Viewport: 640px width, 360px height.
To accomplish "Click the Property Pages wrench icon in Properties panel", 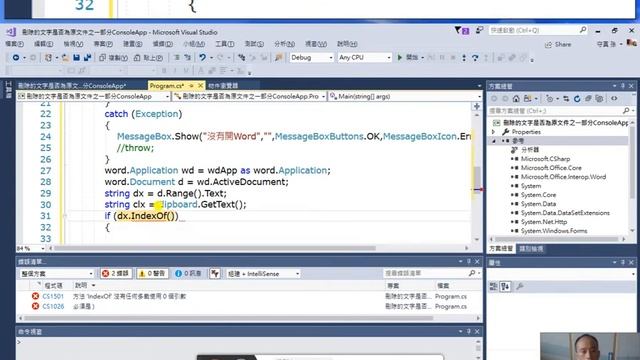I will tap(520, 286).
